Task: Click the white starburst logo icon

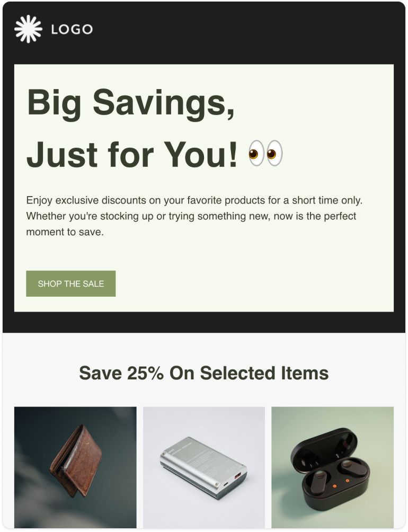Action: [x=28, y=29]
